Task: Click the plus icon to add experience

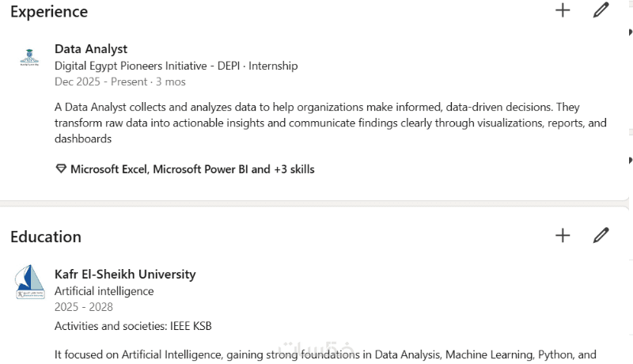Action: click(563, 10)
